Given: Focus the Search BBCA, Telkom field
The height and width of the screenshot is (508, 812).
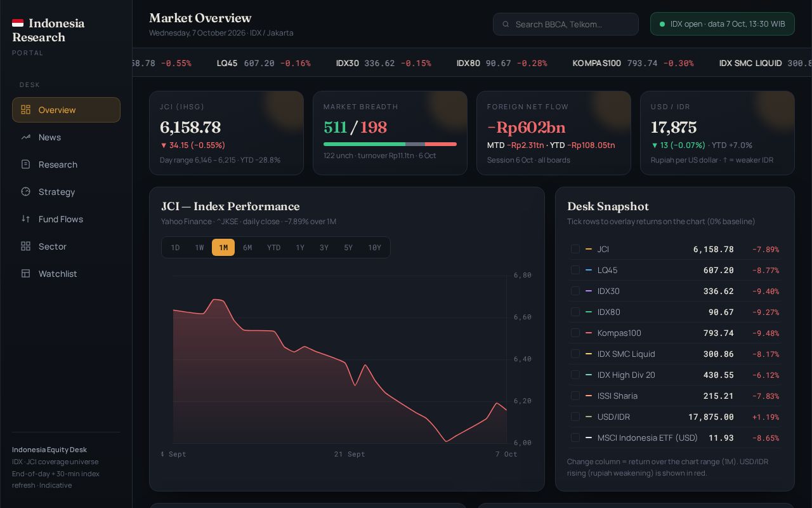Looking at the screenshot, I should pyautogui.click(x=566, y=24).
